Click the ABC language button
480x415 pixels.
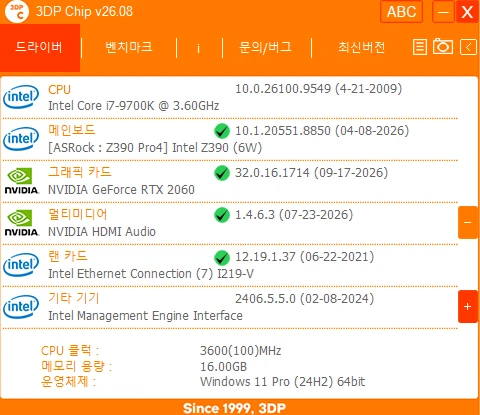401,12
